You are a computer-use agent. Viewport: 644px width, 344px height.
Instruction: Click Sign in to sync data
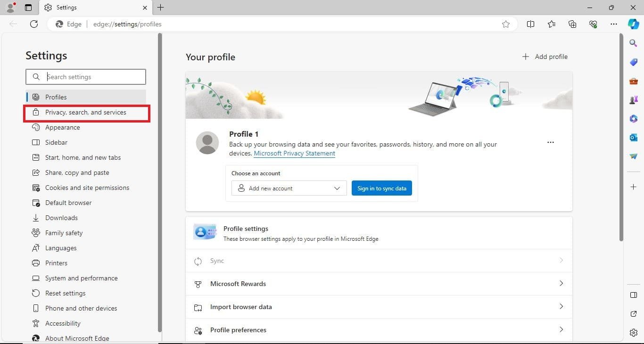(x=381, y=188)
